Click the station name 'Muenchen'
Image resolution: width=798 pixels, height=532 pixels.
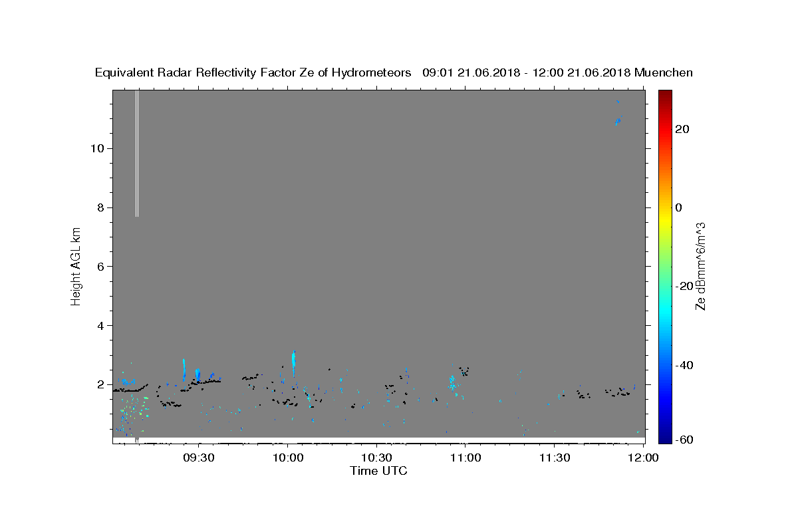point(664,72)
